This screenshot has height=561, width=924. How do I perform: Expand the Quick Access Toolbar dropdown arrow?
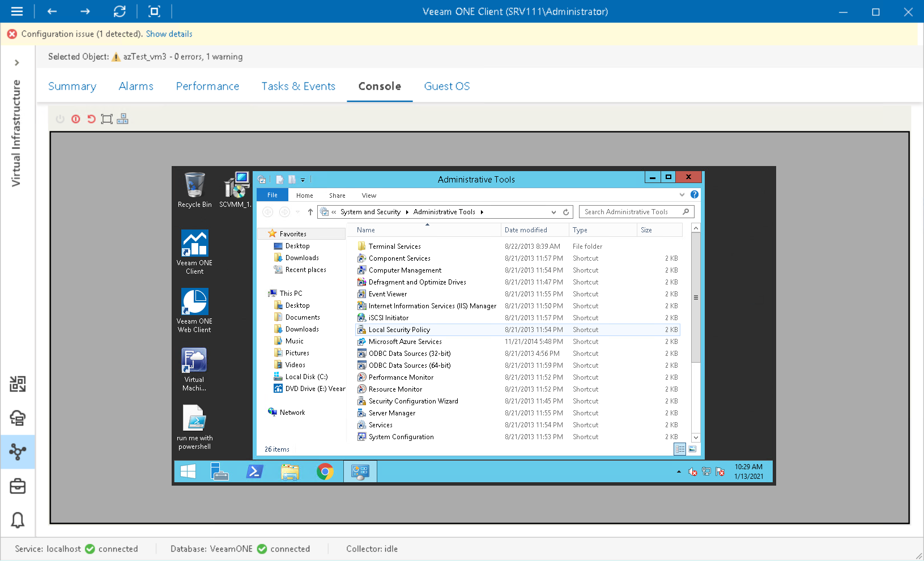tap(303, 180)
